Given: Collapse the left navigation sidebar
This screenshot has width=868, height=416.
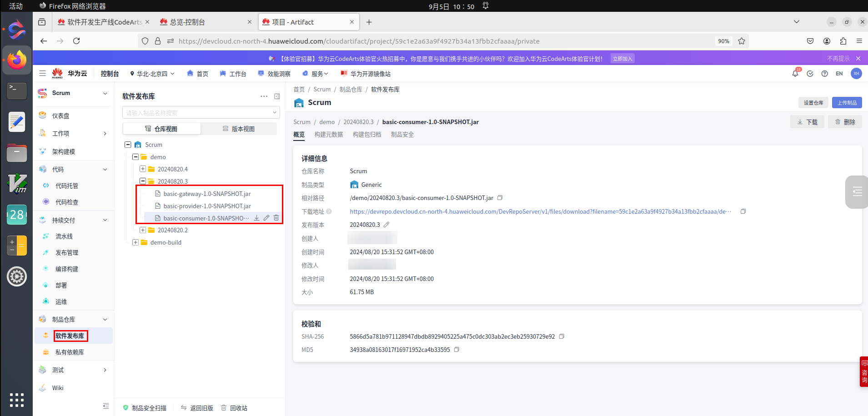Looking at the screenshot, I should [x=106, y=406].
